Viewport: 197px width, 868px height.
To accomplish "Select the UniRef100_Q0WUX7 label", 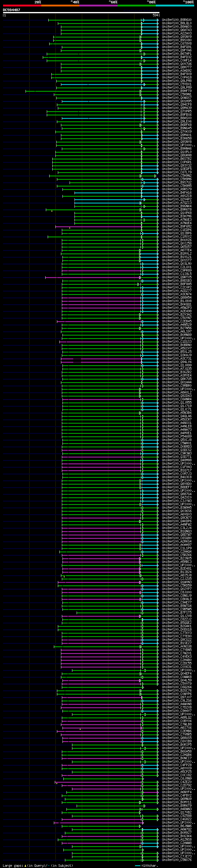I will pos(176,98).
